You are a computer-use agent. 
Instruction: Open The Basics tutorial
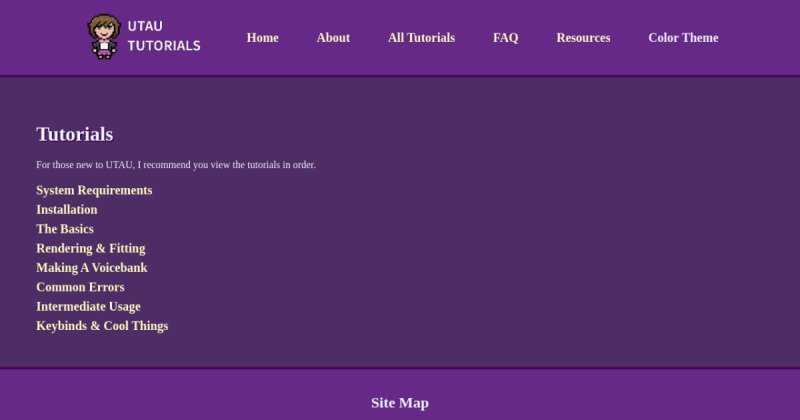65,229
